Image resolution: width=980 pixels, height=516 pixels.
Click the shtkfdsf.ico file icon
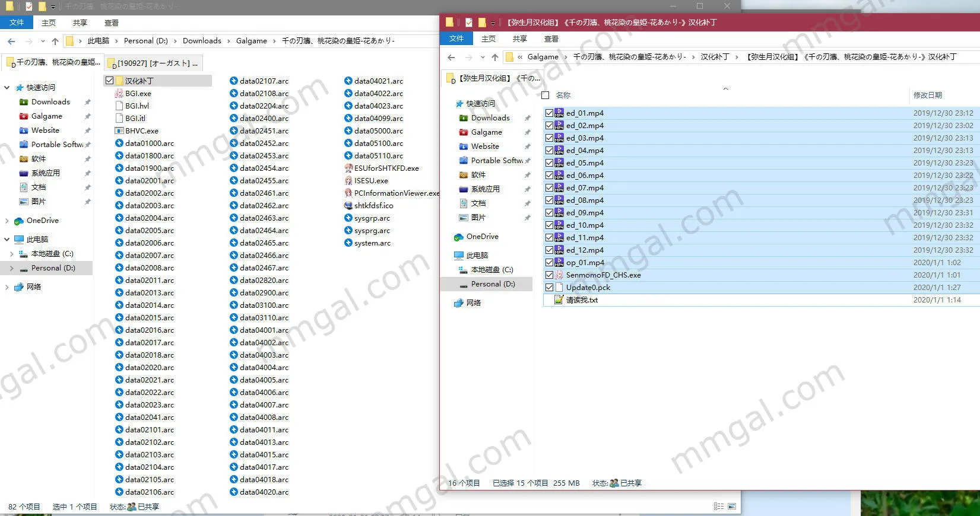[348, 205]
